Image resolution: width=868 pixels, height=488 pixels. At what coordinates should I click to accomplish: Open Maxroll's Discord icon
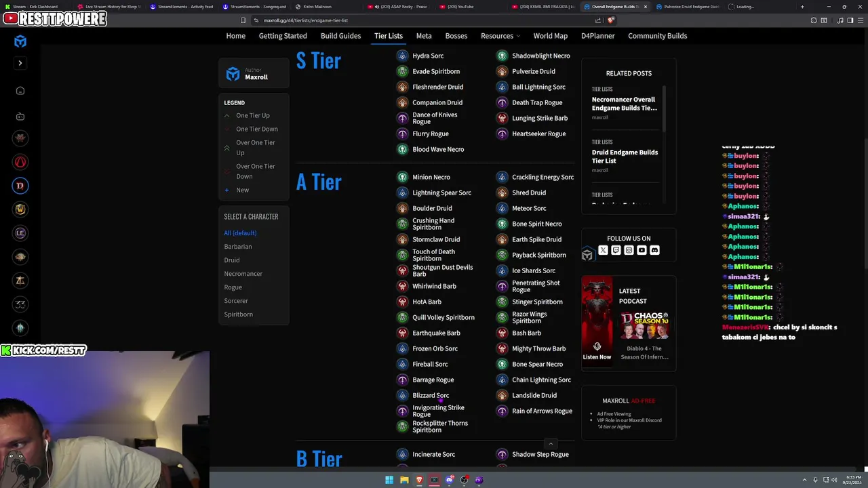(x=654, y=250)
